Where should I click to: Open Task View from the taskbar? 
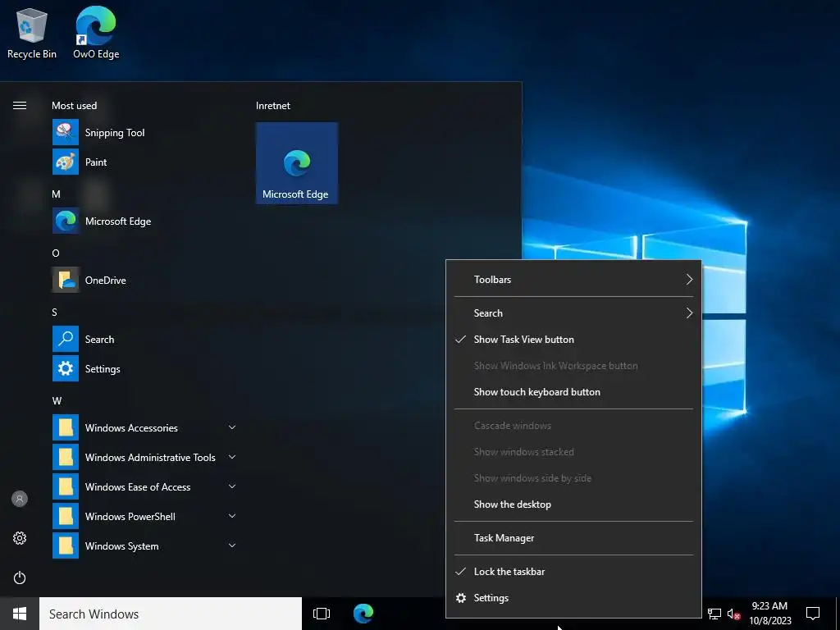[x=322, y=614]
